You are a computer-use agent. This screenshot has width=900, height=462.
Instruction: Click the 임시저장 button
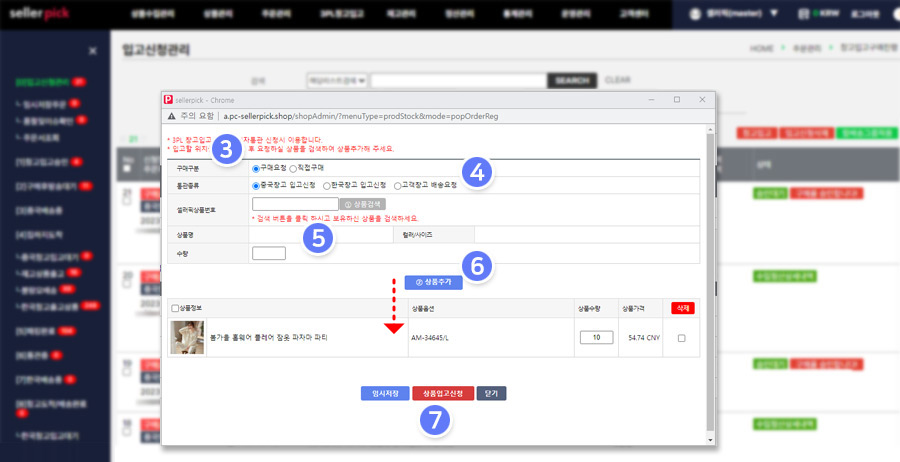385,394
